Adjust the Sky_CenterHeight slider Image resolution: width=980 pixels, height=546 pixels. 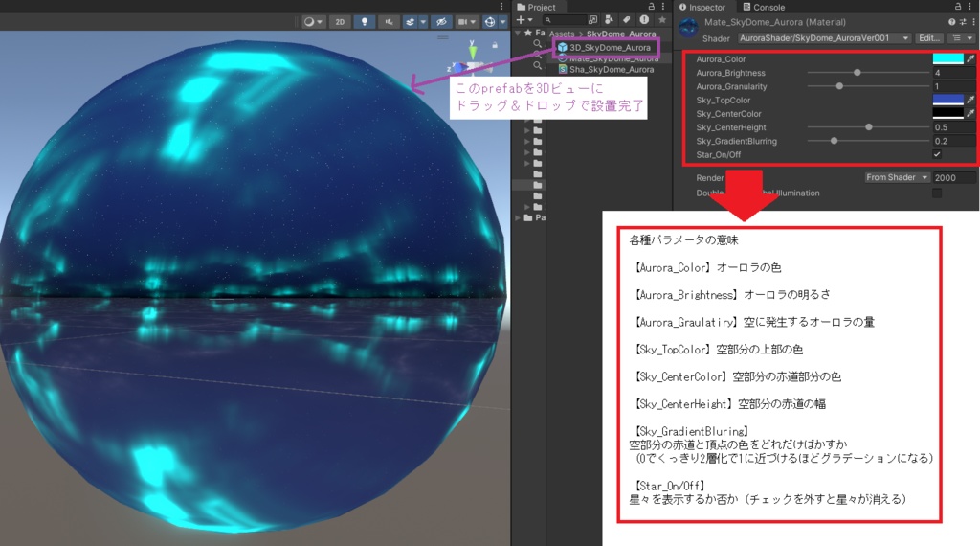869,127
